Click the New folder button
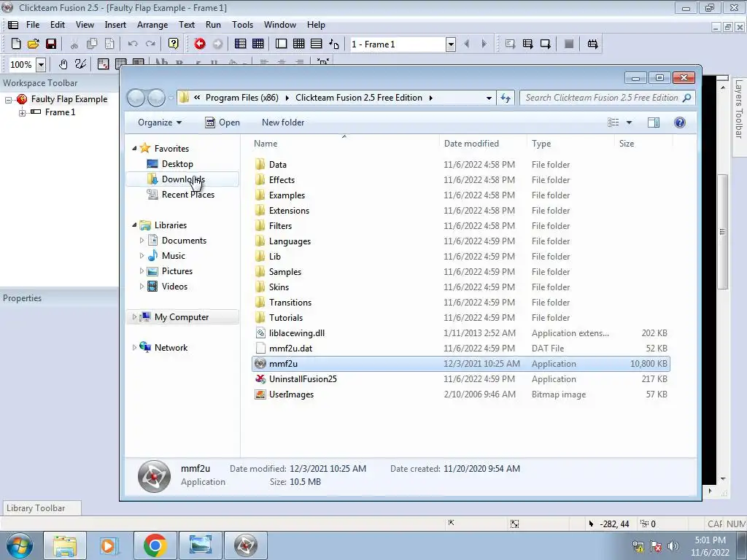Image resolution: width=747 pixels, height=560 pixels. tap(283, 122)
